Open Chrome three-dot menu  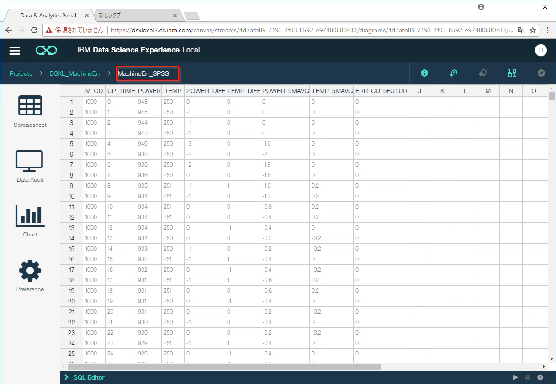tap(548, 30)
